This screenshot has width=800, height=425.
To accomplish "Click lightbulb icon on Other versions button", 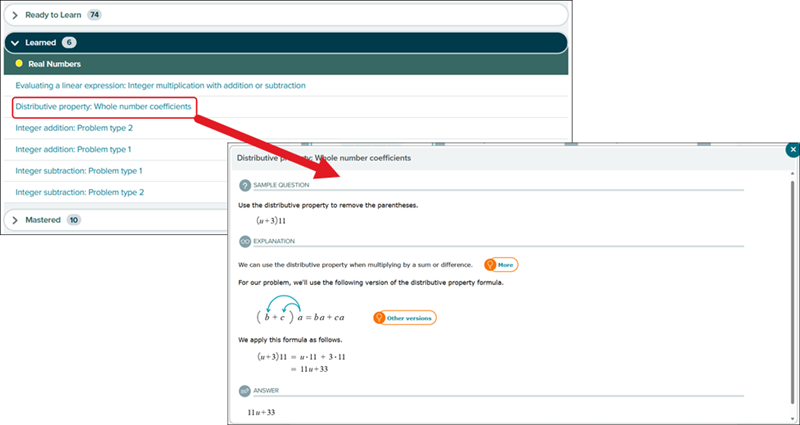I will pos(380,317).
